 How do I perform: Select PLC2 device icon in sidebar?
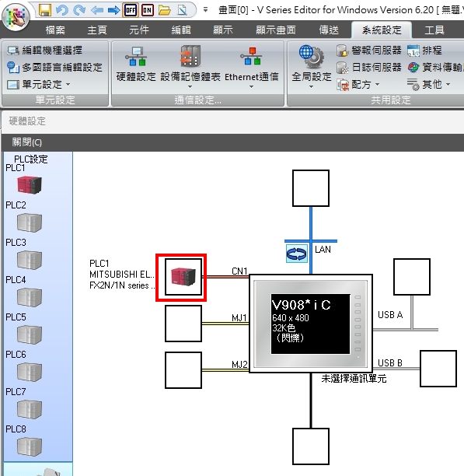pyautogui.click(x=29, y=222)
